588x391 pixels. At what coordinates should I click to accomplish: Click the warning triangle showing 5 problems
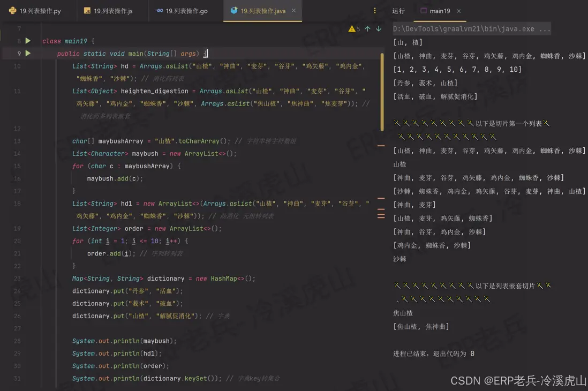click(352, 29)
